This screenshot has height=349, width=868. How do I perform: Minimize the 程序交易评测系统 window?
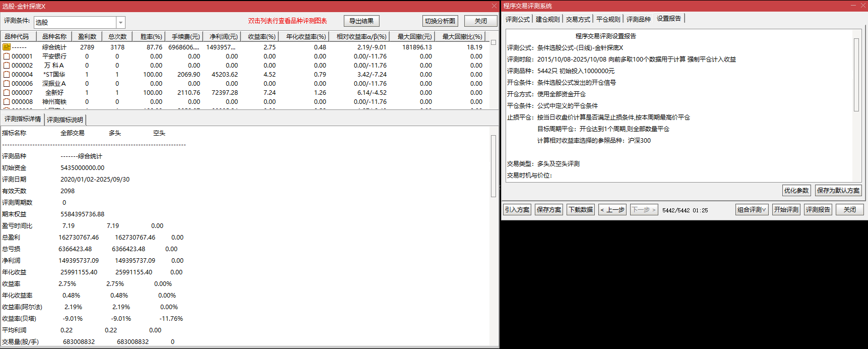tap(853, 6)
